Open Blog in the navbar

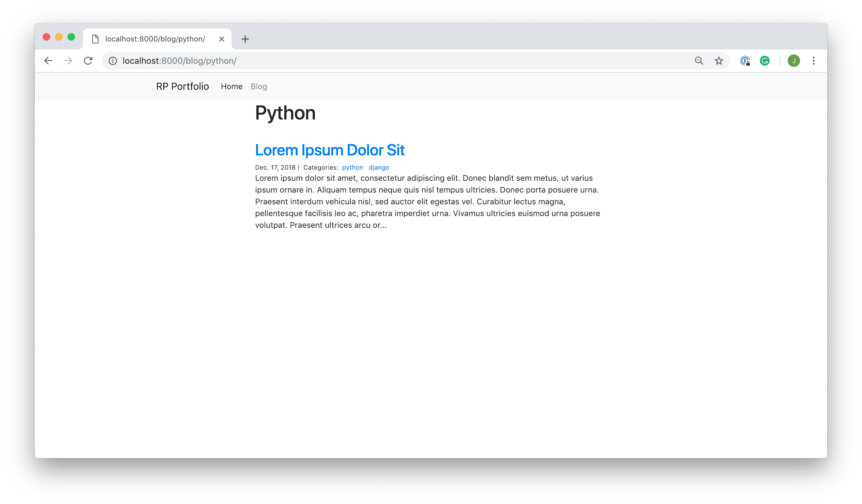click(259, 86)
